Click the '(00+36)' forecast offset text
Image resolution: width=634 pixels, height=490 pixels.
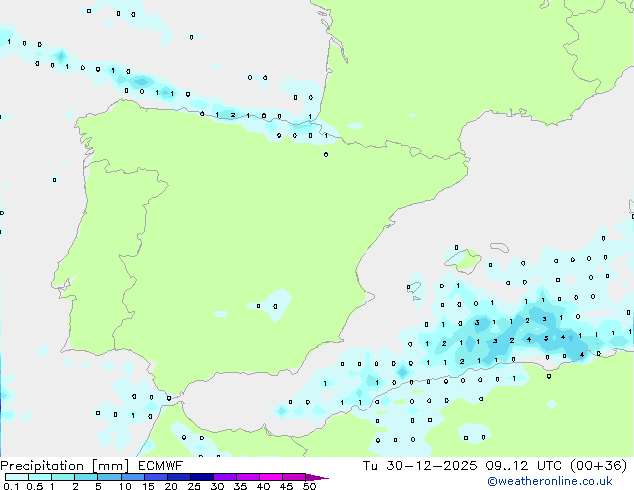click(598, 466)
